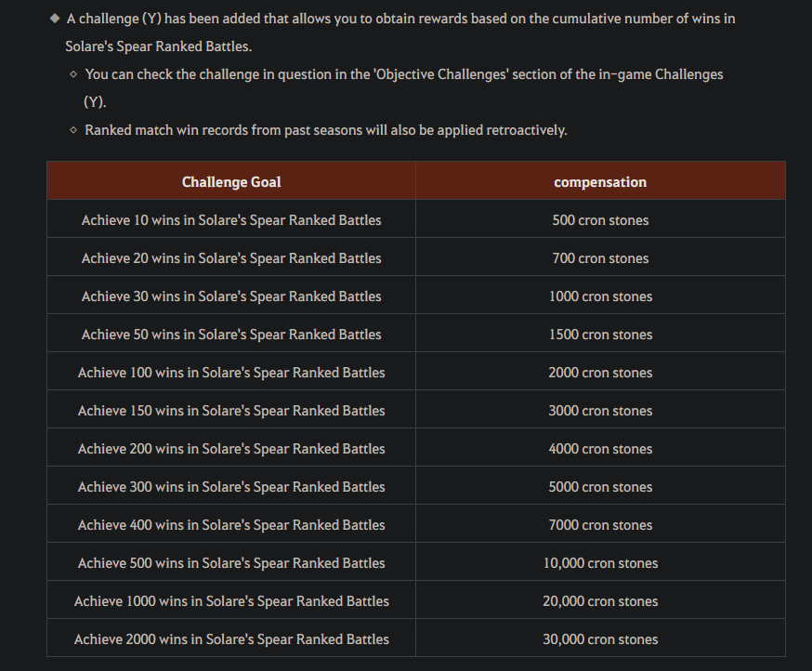
Task: Click 'Achieve 500 wins in Solare's Spear Ranked Battles'
Action: [231, 563]
